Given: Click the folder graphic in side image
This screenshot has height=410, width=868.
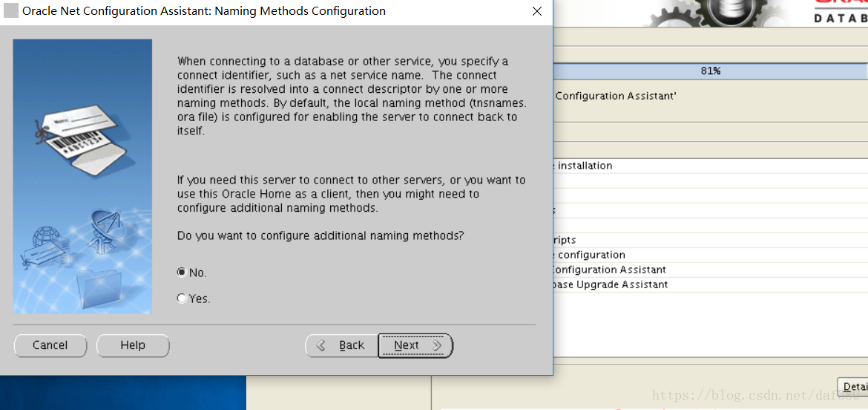Looking at the screenshot, I should 98,288.
